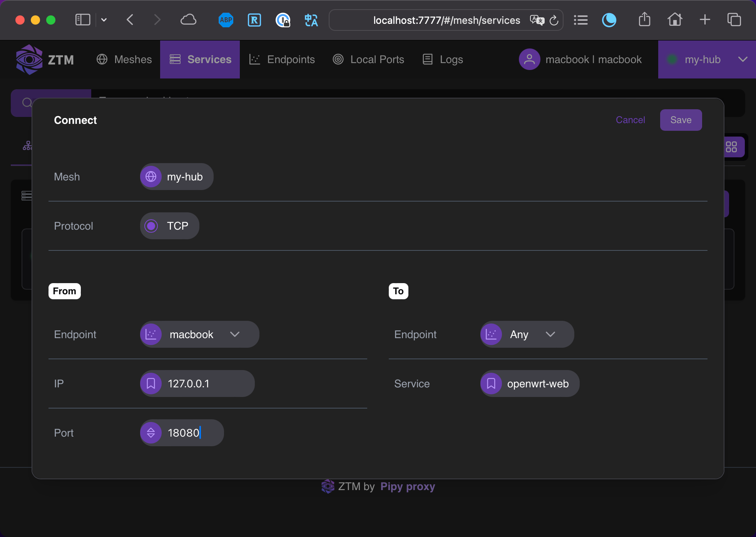
Task: Click the globe icon beside my-hub
Action: (151, 177)
